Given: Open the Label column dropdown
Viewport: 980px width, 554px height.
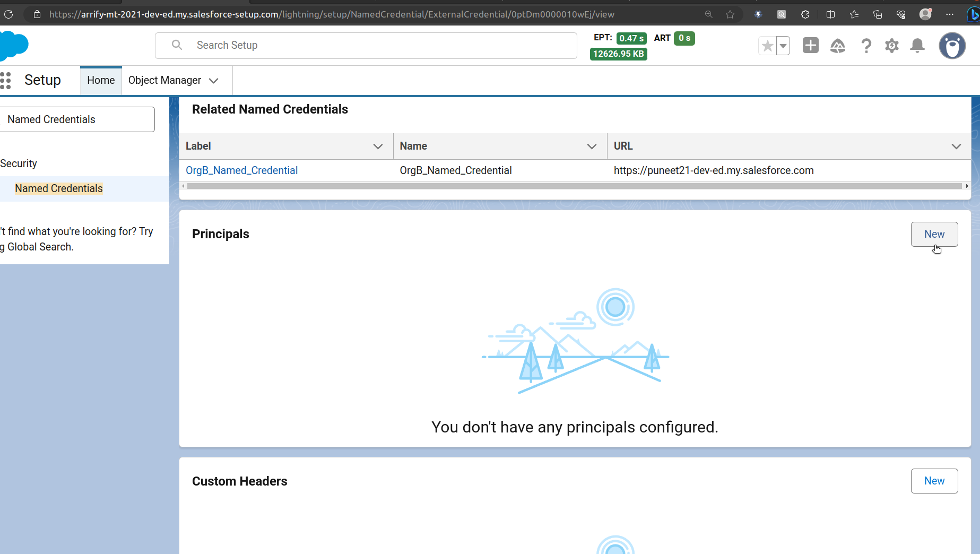Looking at the screenshot, I should pyautogui.click(x=378, y=146).
